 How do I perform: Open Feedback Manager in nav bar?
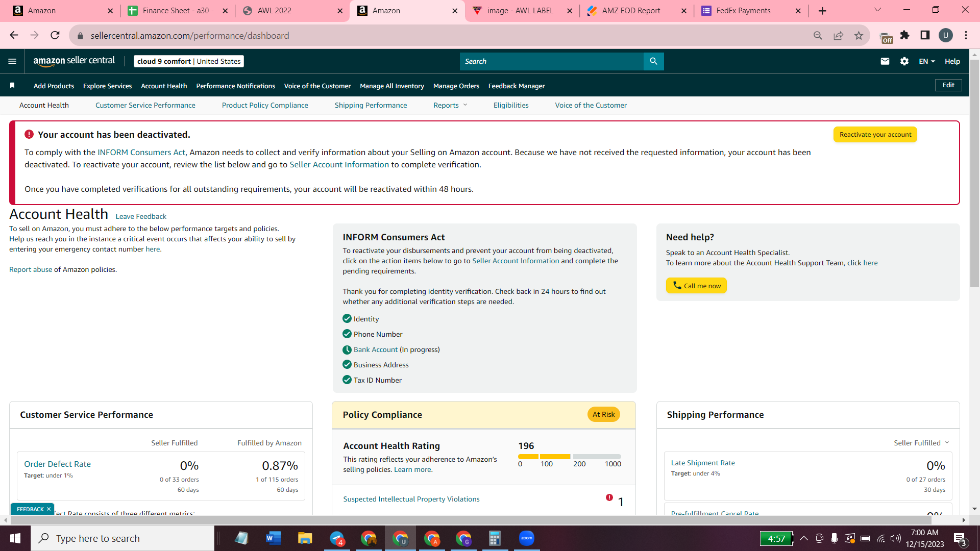[x=517, y=86]
